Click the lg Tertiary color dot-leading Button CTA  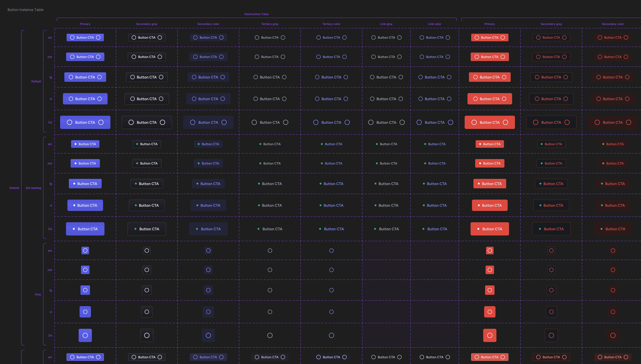point(331,184)
